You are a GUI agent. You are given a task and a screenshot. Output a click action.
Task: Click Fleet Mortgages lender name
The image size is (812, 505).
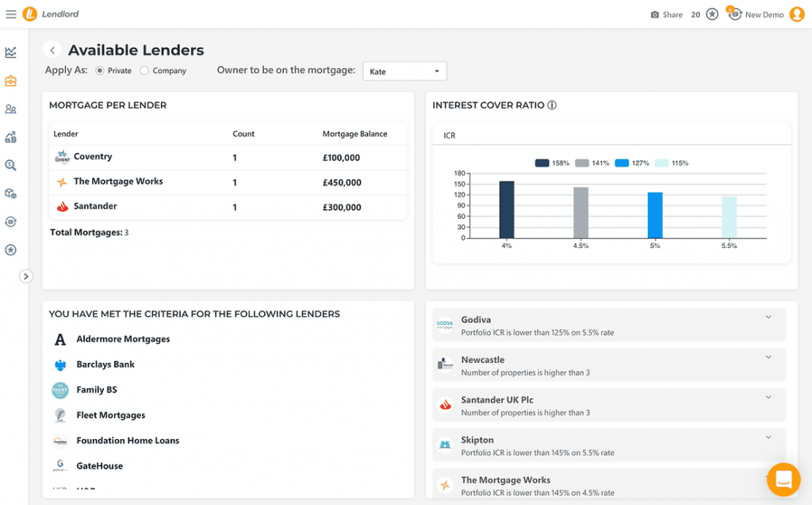pyautogui.click(x=111, y=415)
